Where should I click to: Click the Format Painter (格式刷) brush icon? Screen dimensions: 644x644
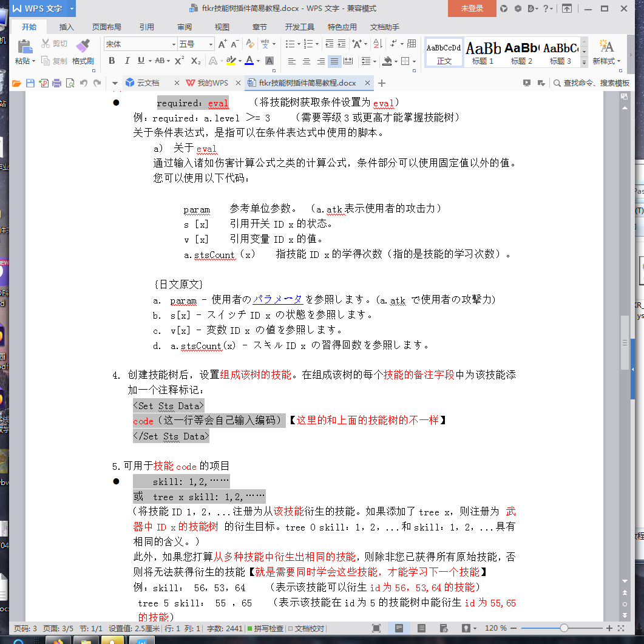[x=83, y=46]
